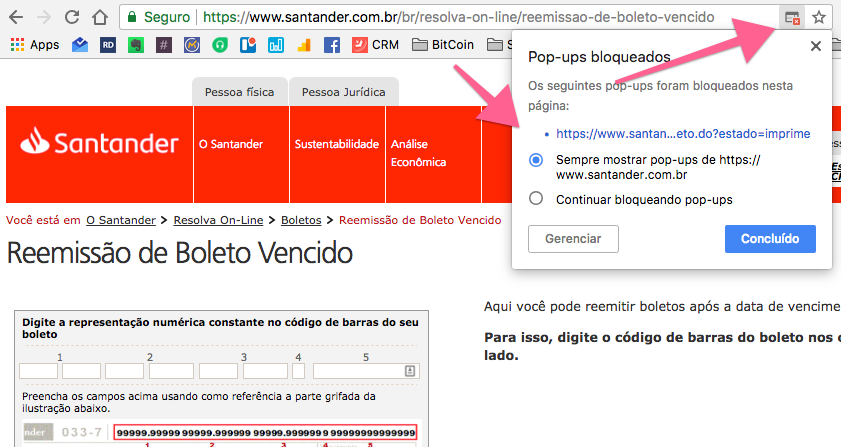This screenshot has width=841, height=447.
Task: Click the Gerenciar button
Action: [x=573, y=239]
